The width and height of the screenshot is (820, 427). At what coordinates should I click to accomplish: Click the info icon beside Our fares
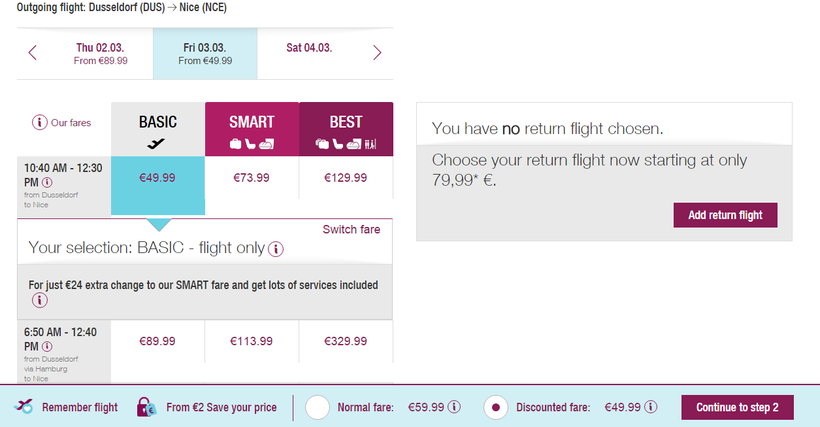point(40,123)
